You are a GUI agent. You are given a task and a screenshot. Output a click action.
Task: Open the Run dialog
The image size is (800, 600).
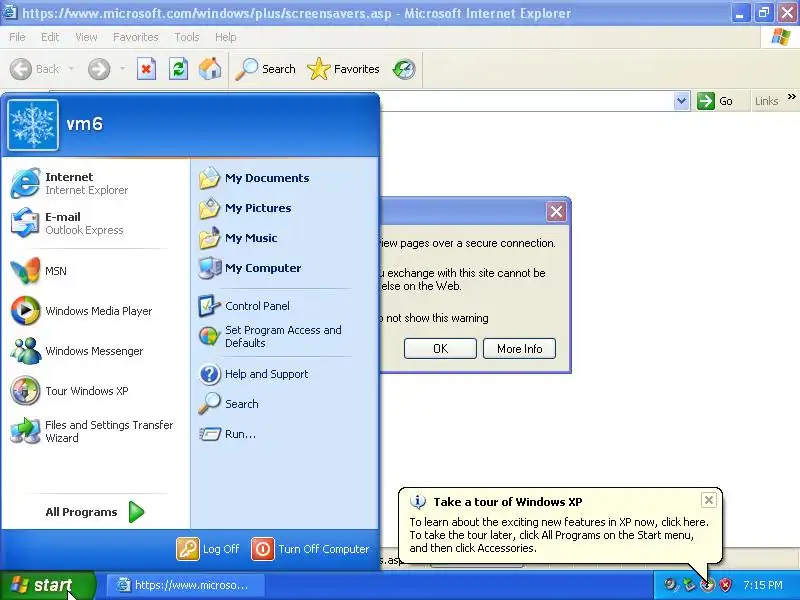click(x=286, y=434)
